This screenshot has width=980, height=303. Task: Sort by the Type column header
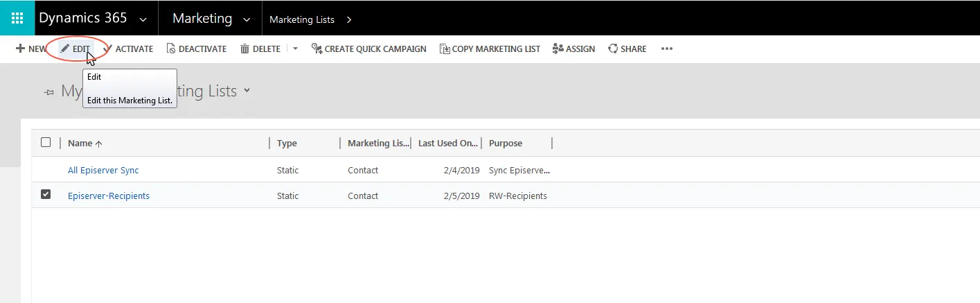point(287,143)
